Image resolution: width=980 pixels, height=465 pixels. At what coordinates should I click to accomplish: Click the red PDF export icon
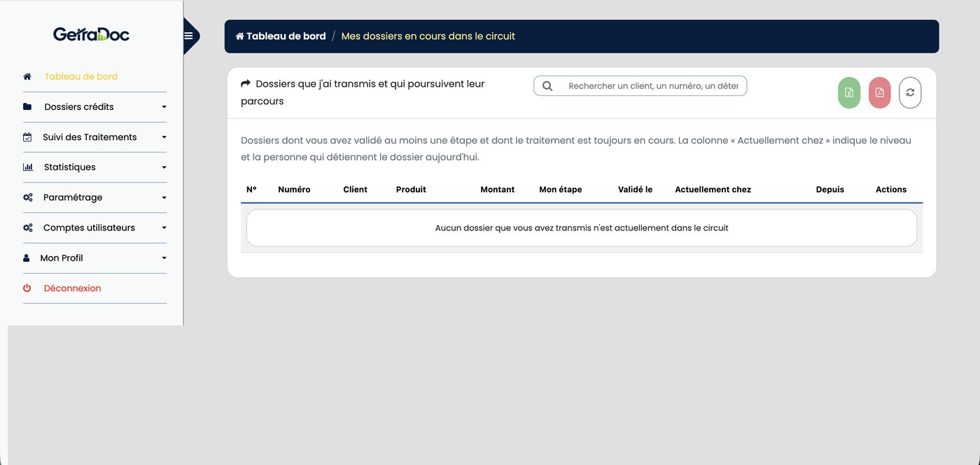[880, 92]
